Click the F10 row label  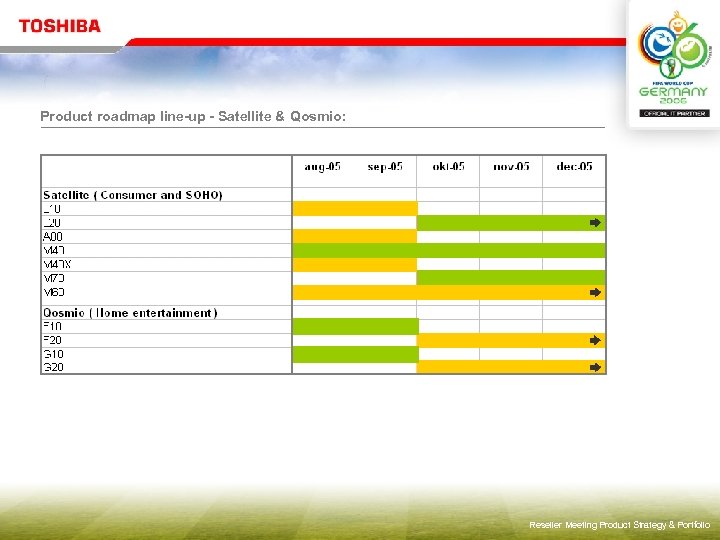[x=52, y=326]
